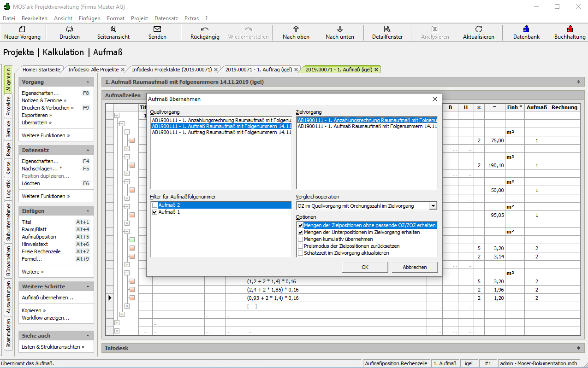Enable Mengen kumulativ übernehmen option

coord(301,239)
